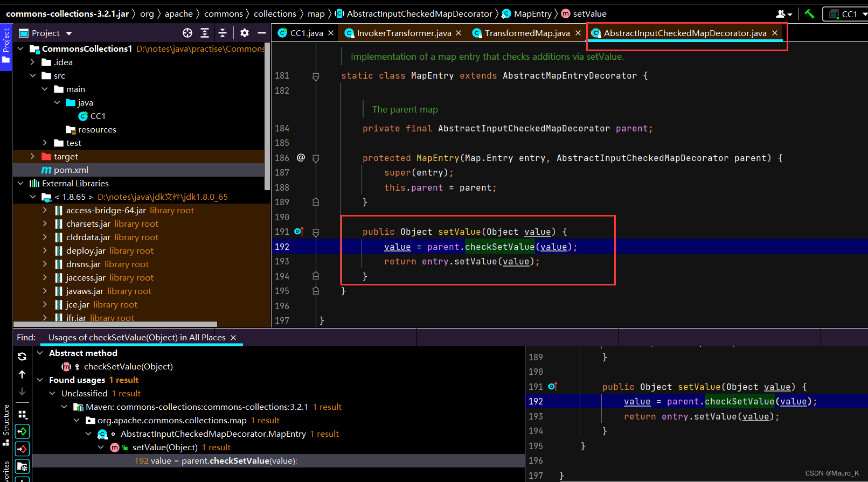Screen dimensions: 868x482
Task: Fold the setValue method at line 191
Action: coord(316,232)
